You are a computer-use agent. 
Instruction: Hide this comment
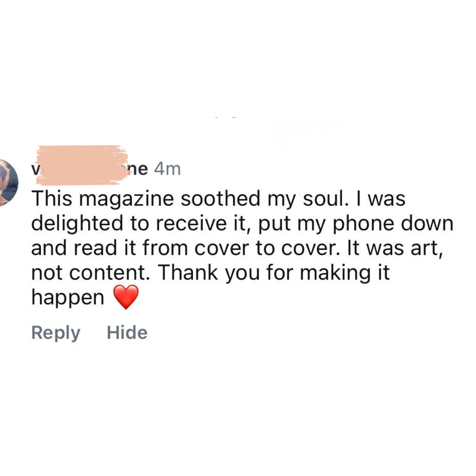127,332
